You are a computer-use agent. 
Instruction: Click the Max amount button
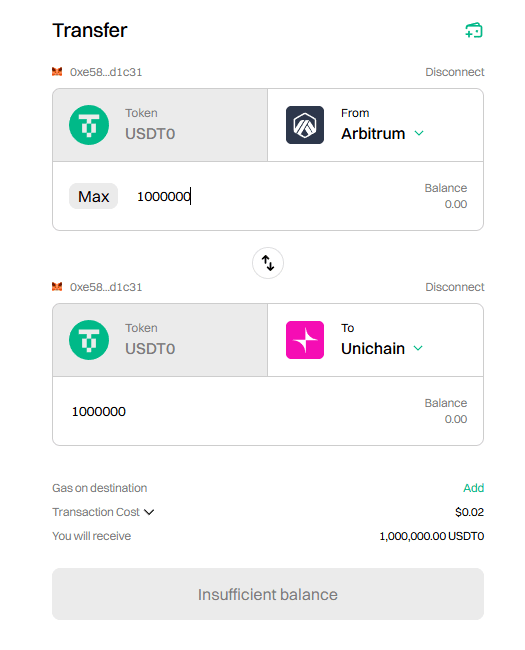pos(93,196)
